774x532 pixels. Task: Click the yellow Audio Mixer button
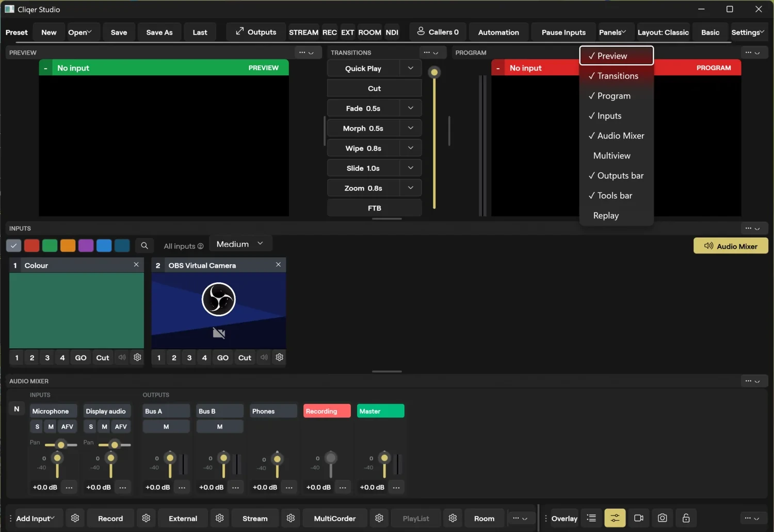click(x=731, y=246)
